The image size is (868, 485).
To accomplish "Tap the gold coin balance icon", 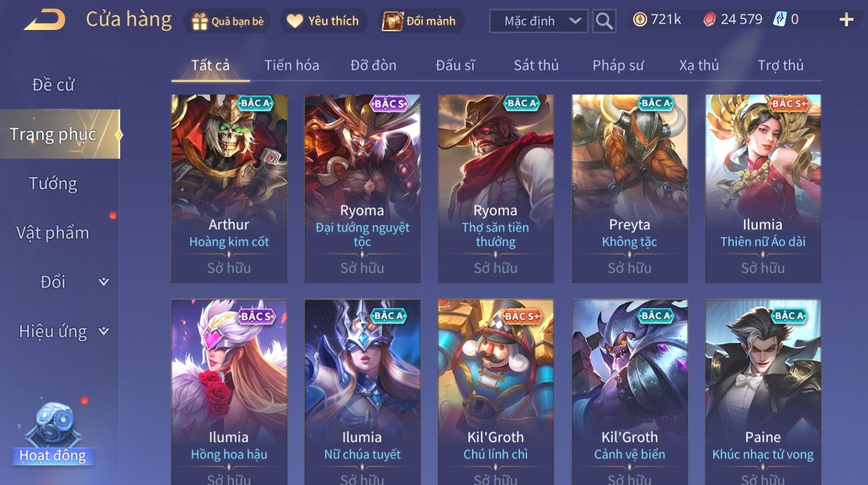I will tap(639, 20).
